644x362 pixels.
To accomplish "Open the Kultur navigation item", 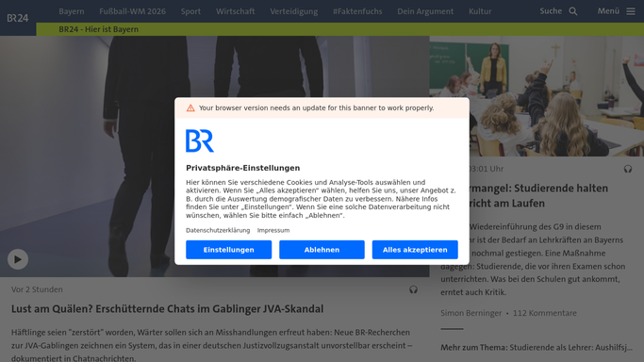I will [x=480, y=11].
